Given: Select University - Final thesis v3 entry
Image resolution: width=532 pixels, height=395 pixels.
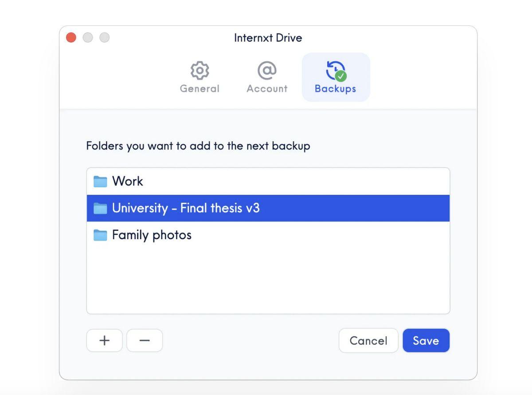Looking at the screenshot, I should pyautogui.click(x=268, y=208).
